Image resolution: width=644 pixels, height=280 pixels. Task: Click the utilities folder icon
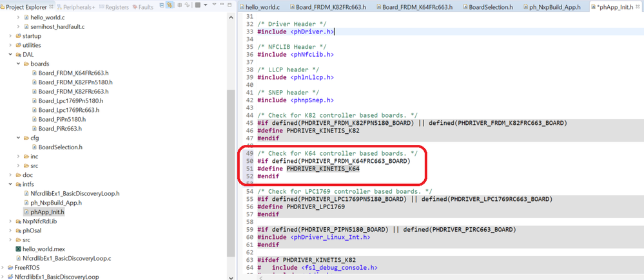click(18, 45)
